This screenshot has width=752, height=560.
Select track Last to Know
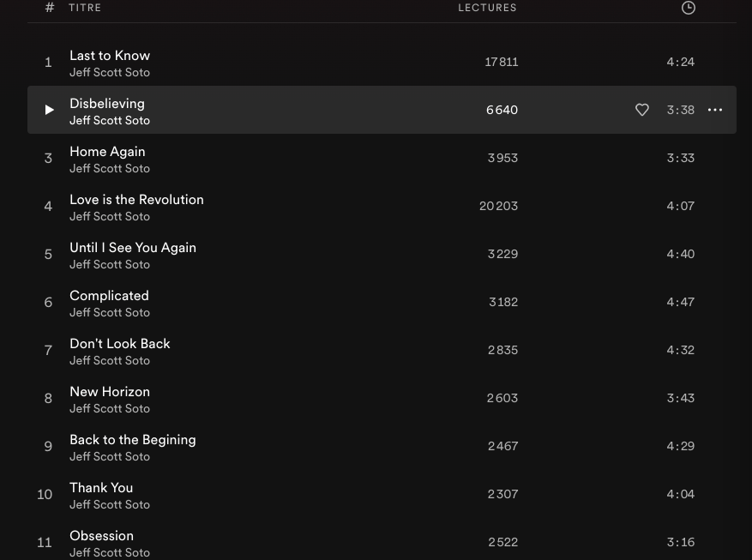(x=110, y=56)
